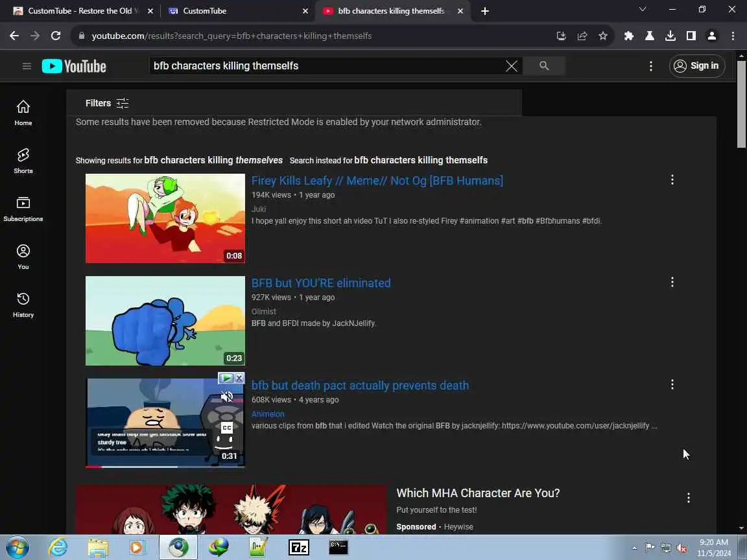Open the Chrome Labs flask icon
The height and width of the screenshot is (560, 747).
tap(649, 36)
